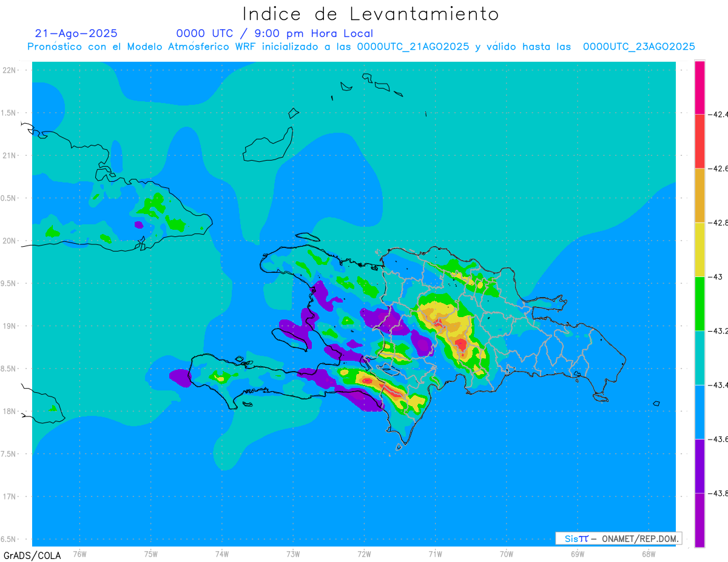Click the light blue colorbar segment
This screenshot has width=728, height=562.
coord(699,412)
